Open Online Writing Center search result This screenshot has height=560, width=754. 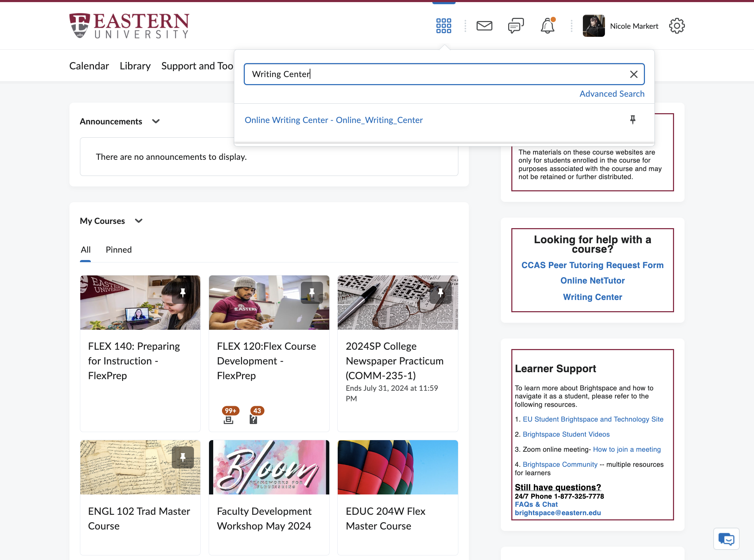click(x=334, y=120)
